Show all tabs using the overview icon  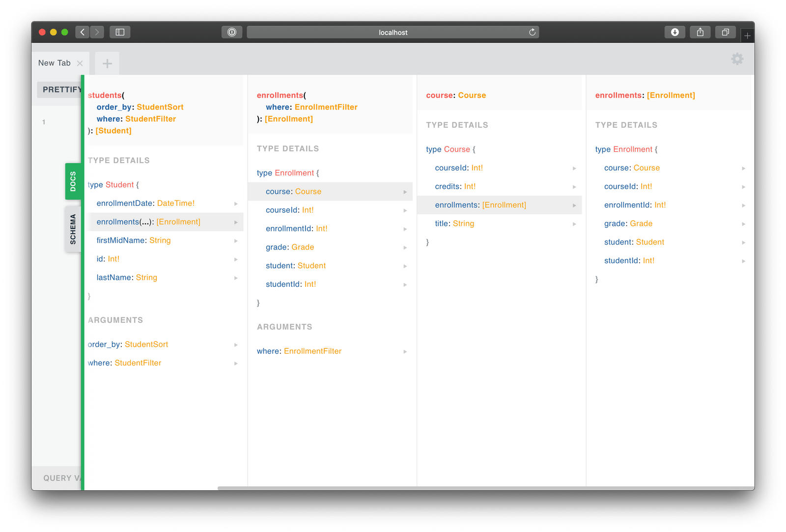click(x=725, y=32)
